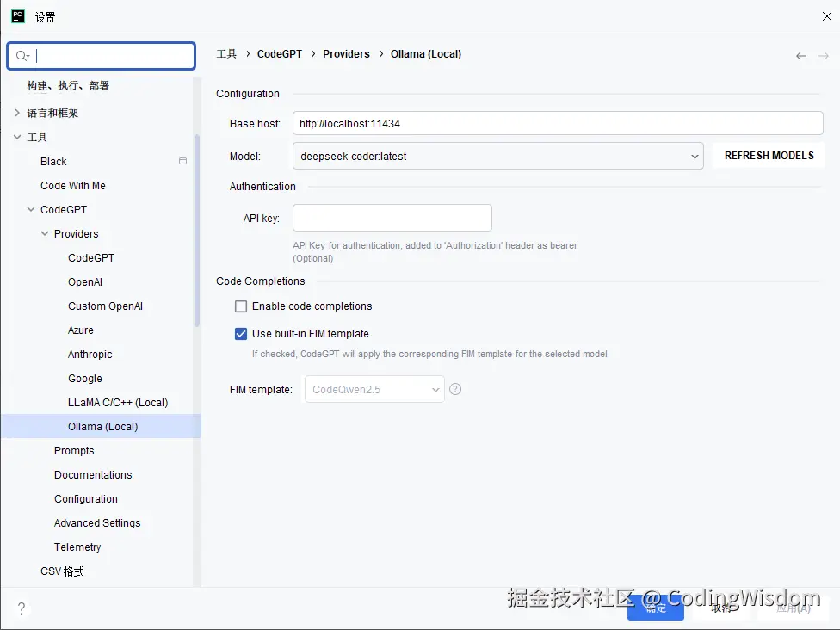
Task: Click the blue OK (确定) button
Action: point(656,608)
